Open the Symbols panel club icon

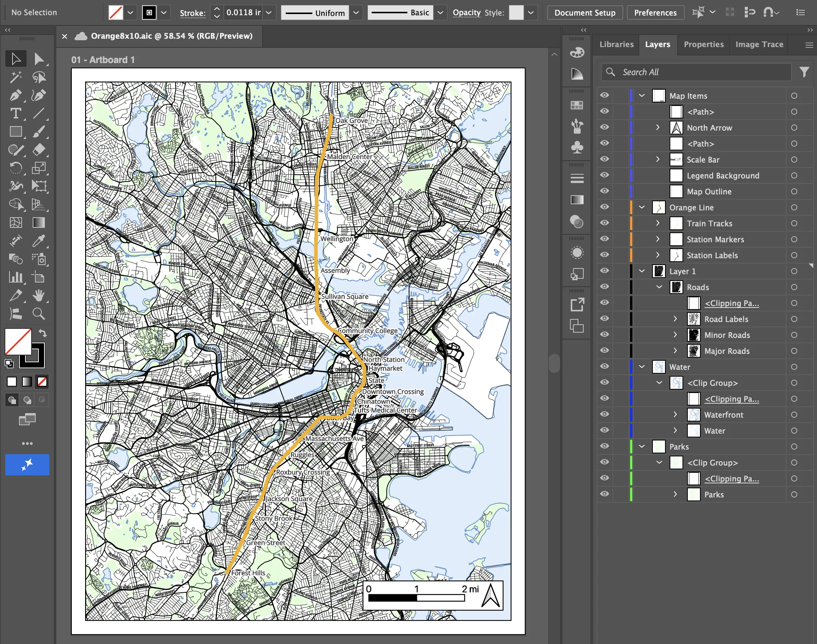click(x=577, y=147)
